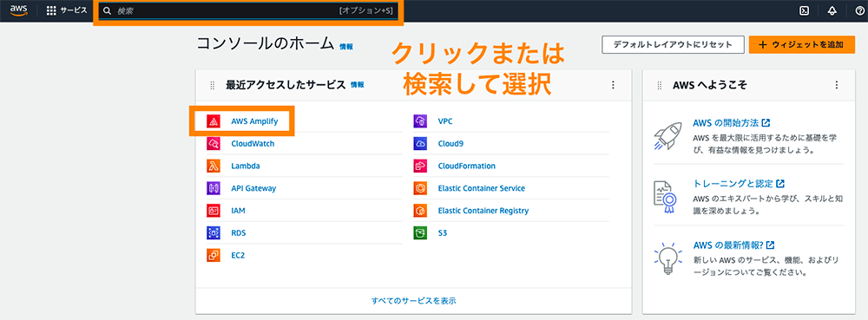The height and width of the screenshot is (320, 868).
Task: Click すべてのサービスを表示 link
Action: point(413,301)
